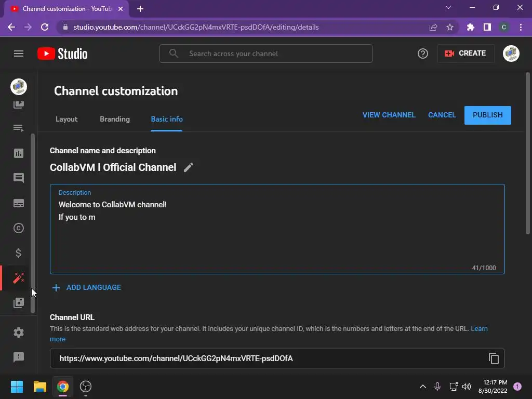Screen dimensions: 532x399
Task: Open Settings gear in the sidebar
Action: point(19,332)
